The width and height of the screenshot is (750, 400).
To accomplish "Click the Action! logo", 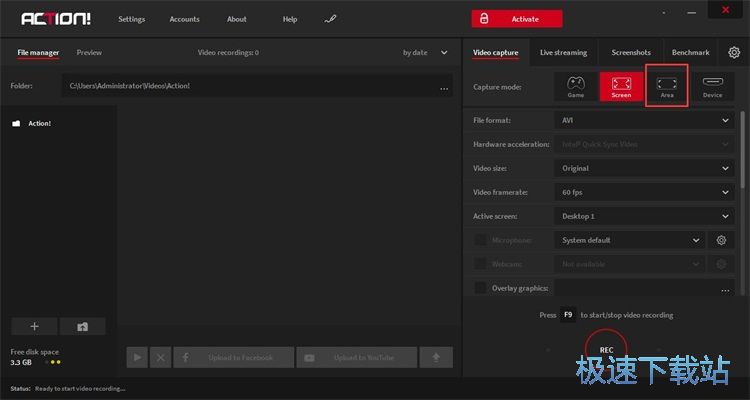I will coord(56,19).
